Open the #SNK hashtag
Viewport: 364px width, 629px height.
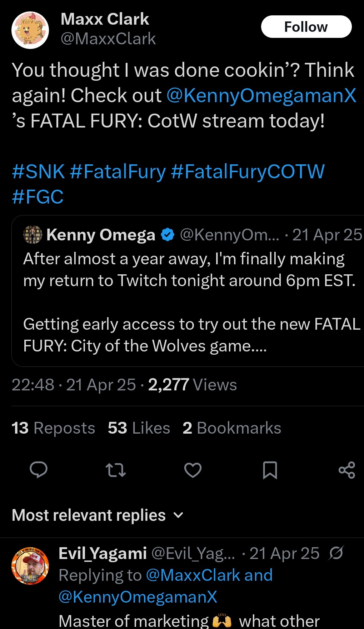(x=38, y=171)
